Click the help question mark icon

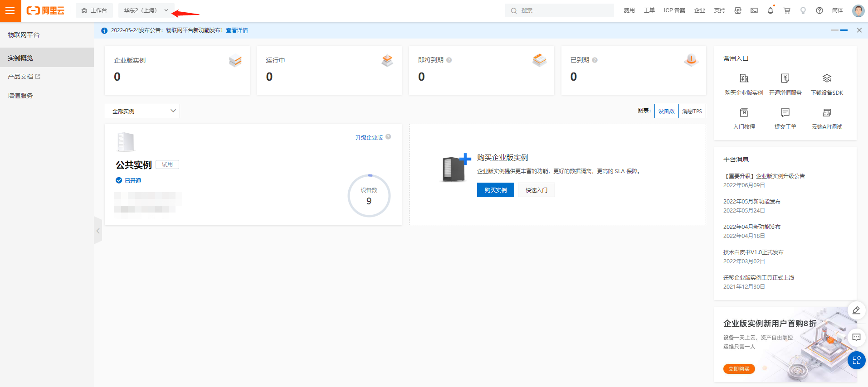(x=819, y=10)
